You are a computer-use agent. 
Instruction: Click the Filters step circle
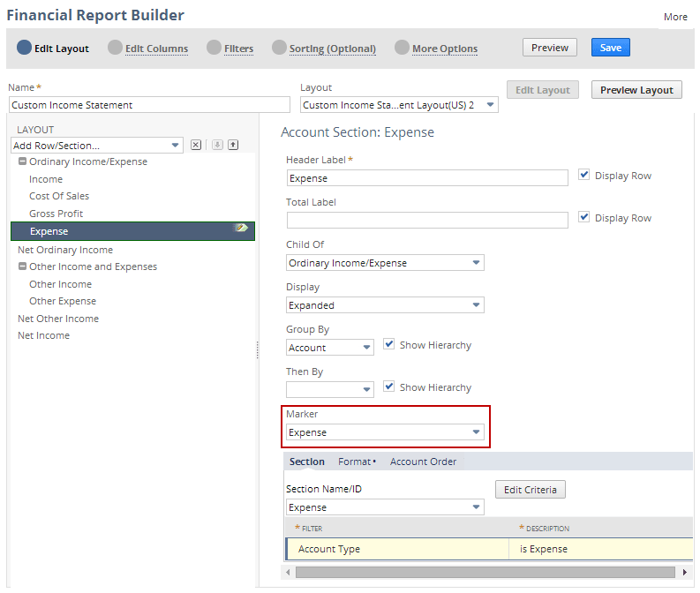tap(214, 48)
